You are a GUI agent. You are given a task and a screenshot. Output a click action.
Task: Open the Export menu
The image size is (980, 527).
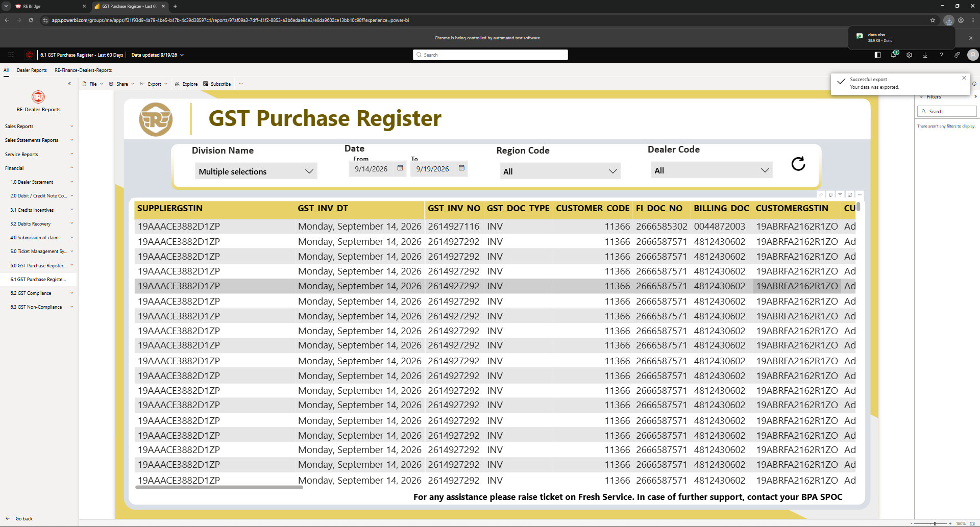pyautogui.click(x=154, y=84)
